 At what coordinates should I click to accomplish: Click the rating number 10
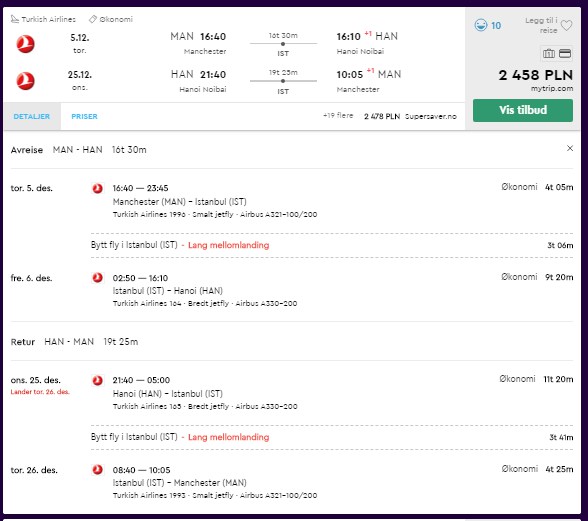[496, 26]
